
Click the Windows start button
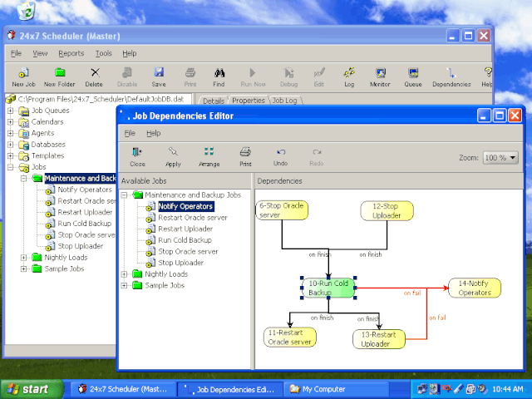coord(32,389)
